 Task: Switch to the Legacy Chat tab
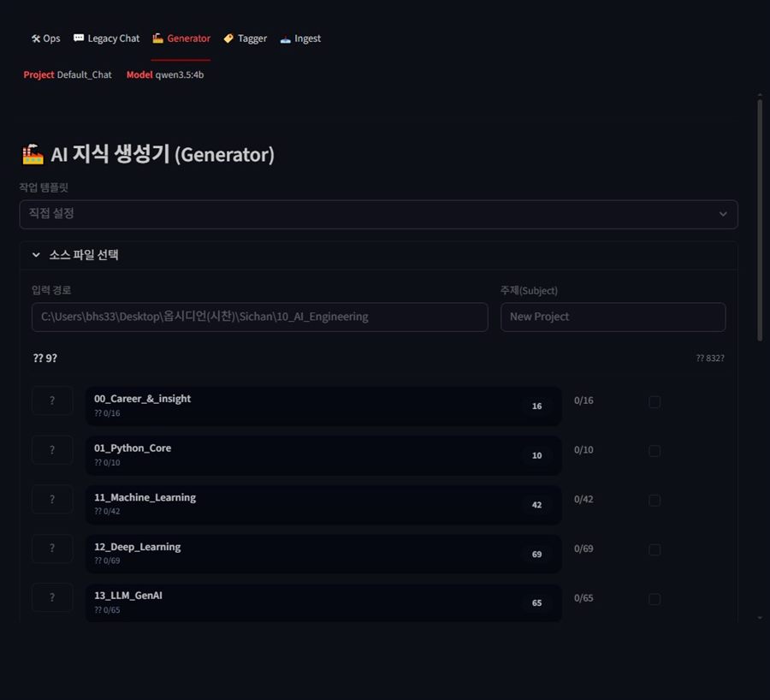[106, 39]
